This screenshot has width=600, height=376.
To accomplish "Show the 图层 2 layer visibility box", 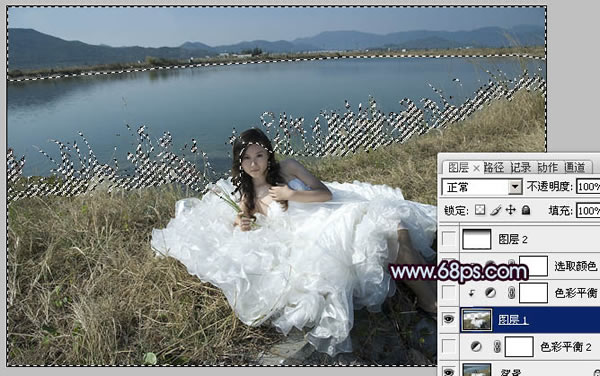I will 448,239.
